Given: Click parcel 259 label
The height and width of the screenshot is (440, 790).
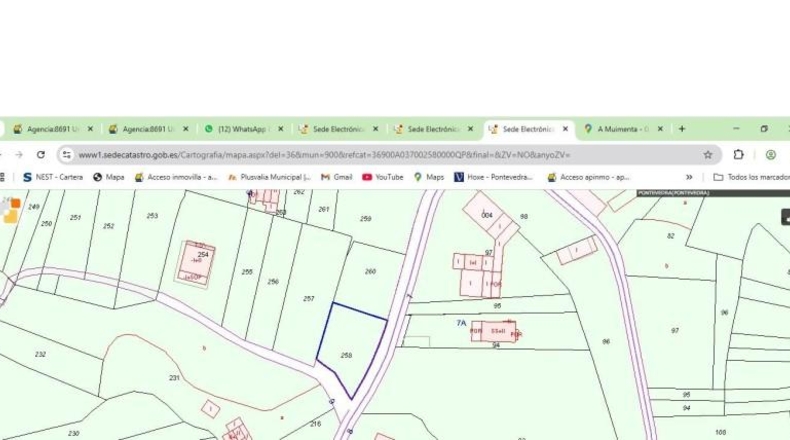Looking at the screenshot, I should (x=366, y=219).
